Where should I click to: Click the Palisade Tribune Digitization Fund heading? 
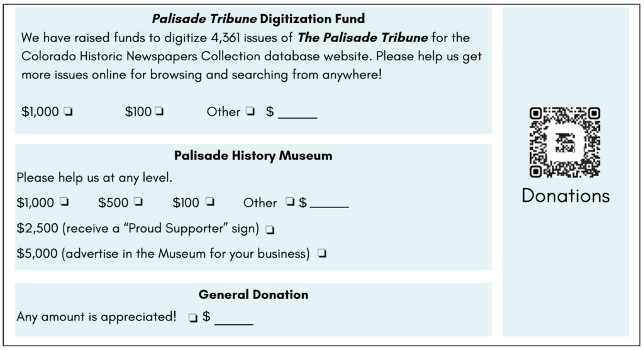point(258,18)
